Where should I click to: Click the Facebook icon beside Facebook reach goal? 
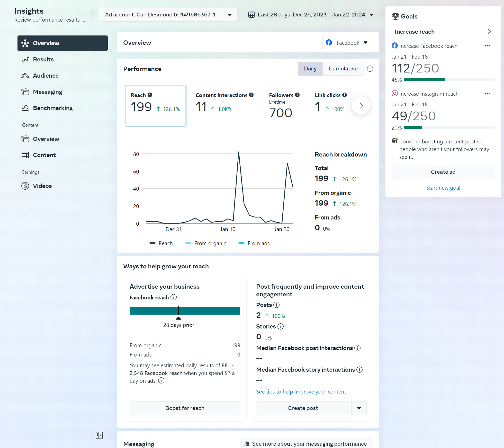pos(395,45)
